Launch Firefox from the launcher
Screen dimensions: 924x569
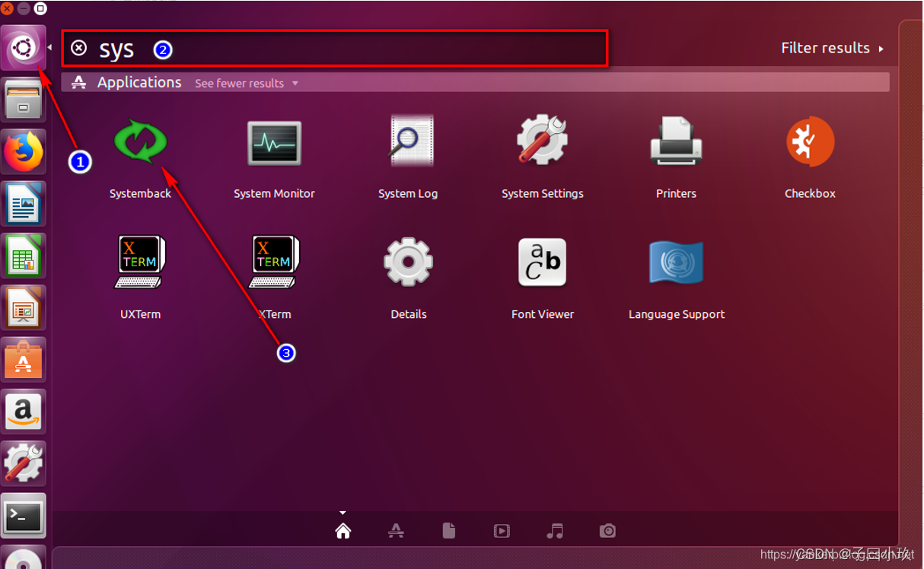[24, 151]
